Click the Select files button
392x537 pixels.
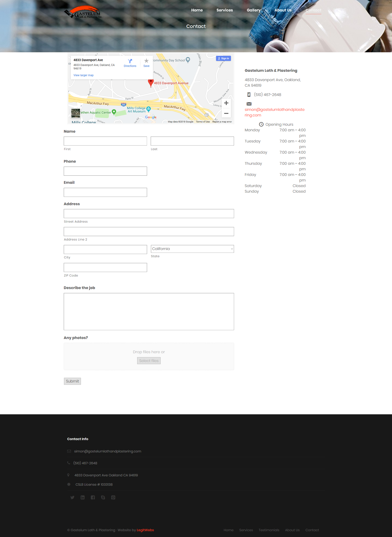(x=149, y=361)
